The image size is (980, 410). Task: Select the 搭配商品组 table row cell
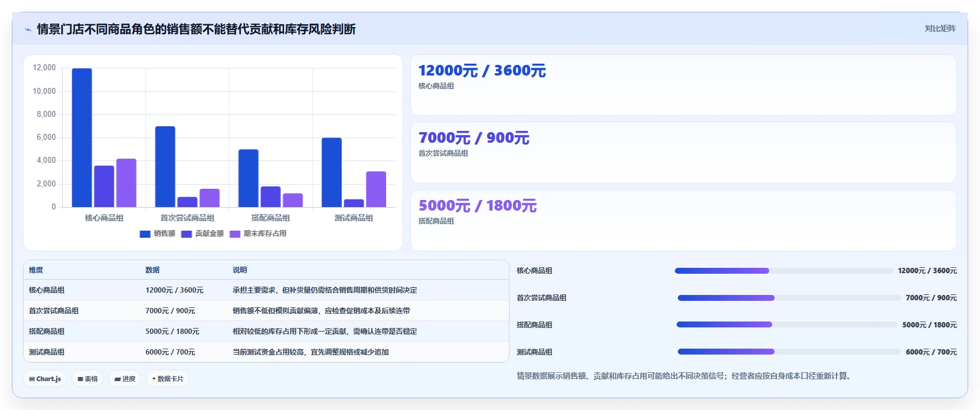tap(47, 332)
